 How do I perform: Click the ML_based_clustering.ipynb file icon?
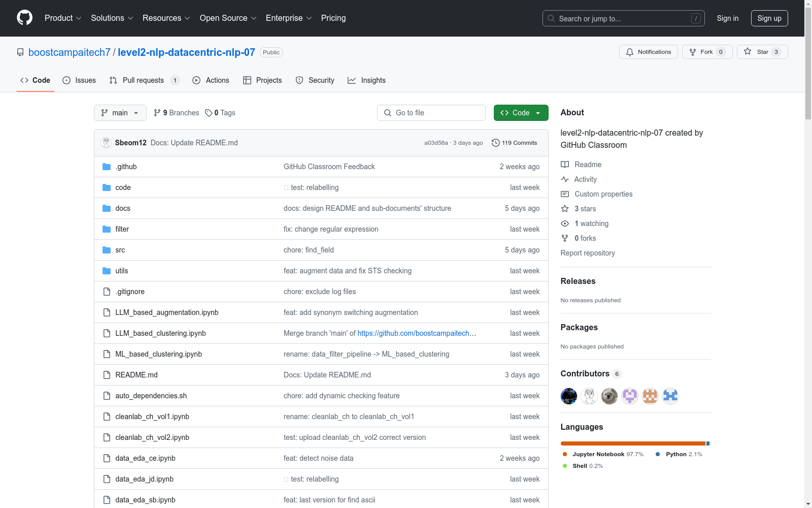pyautogui.click(x=107, y=354)
